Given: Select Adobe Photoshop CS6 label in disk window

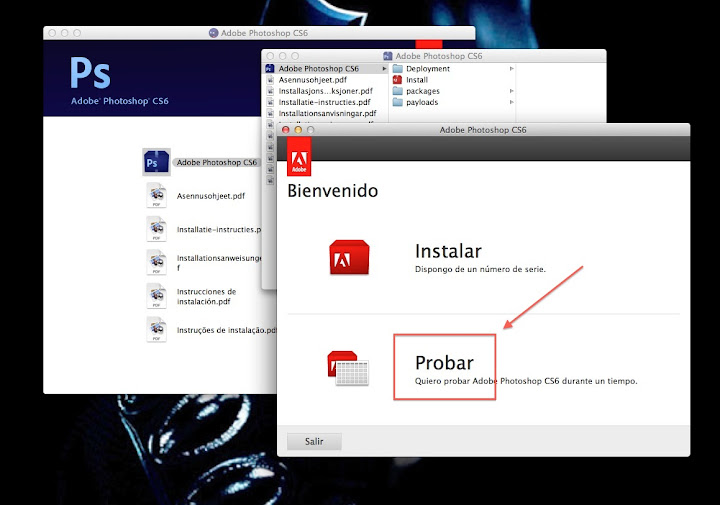Looking at the screenshot, I should (217, 163).
